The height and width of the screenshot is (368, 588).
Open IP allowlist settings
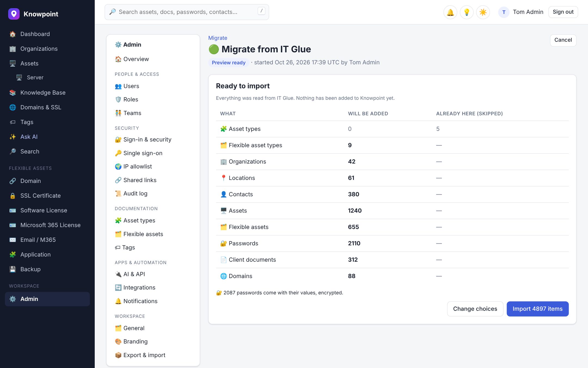(153, 167)
